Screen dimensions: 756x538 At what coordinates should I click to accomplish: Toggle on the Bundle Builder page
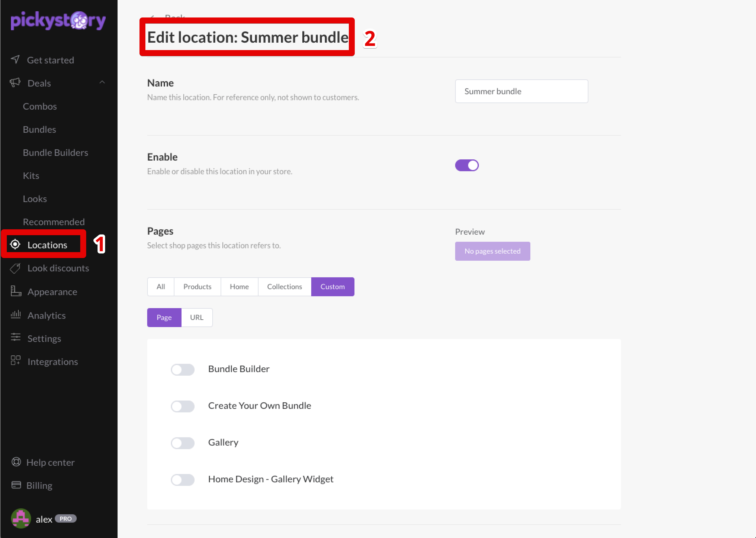pos(182,369)
